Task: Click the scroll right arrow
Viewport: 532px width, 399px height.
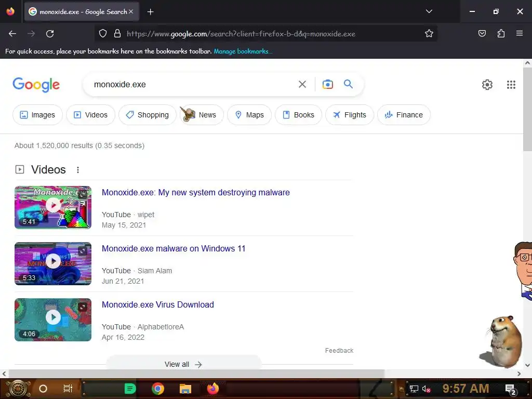Action: (x=519, y=374)
